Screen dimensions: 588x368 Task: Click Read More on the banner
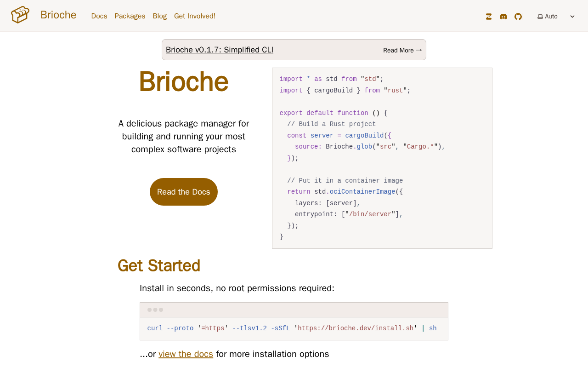398,50
